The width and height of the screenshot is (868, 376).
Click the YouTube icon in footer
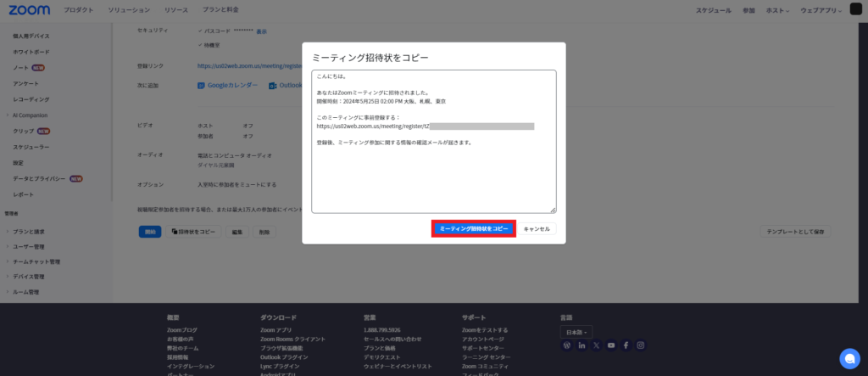[611, 345]
